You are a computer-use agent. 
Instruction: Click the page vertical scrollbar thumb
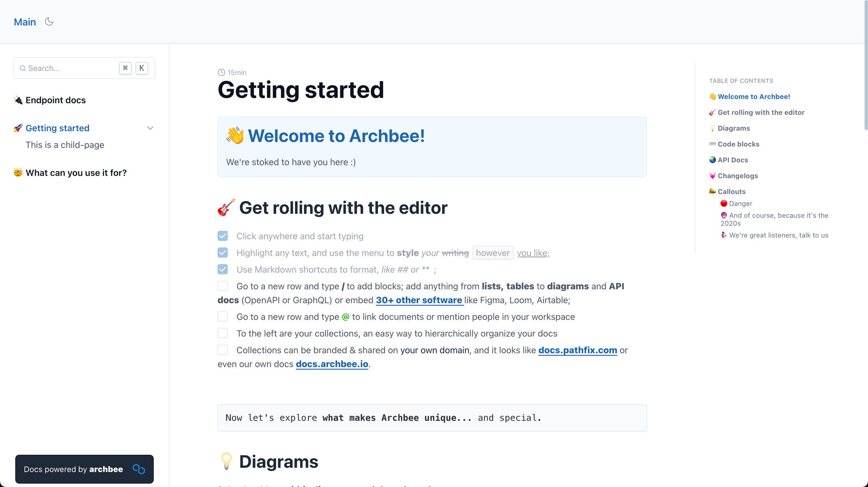(866, 66)
